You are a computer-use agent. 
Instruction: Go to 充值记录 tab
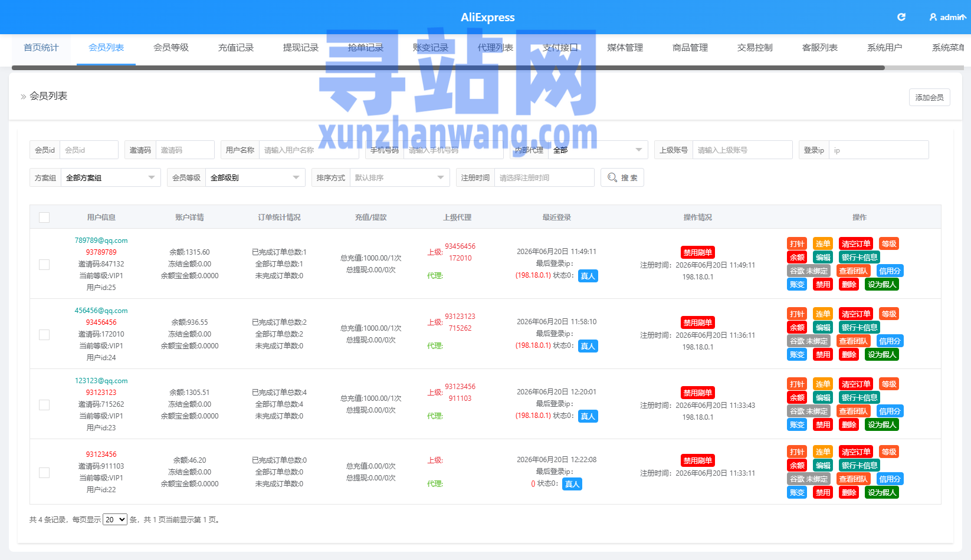(x=236, y=48)
